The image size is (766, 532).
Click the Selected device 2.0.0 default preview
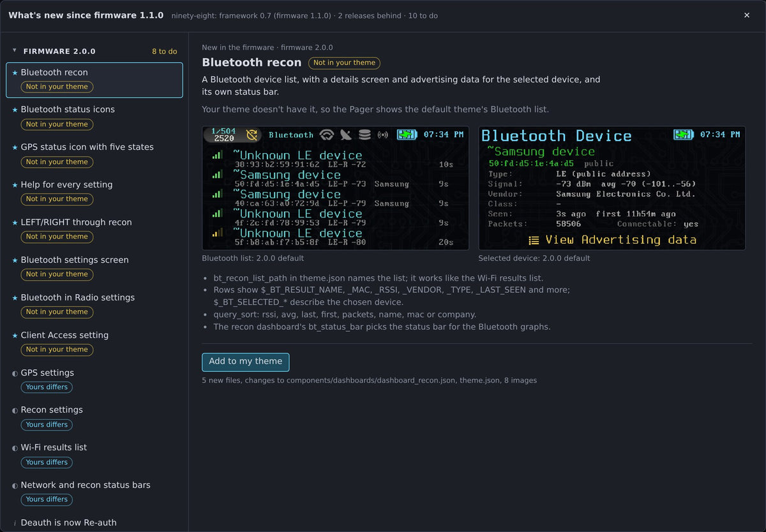click(x=612, y=188)
